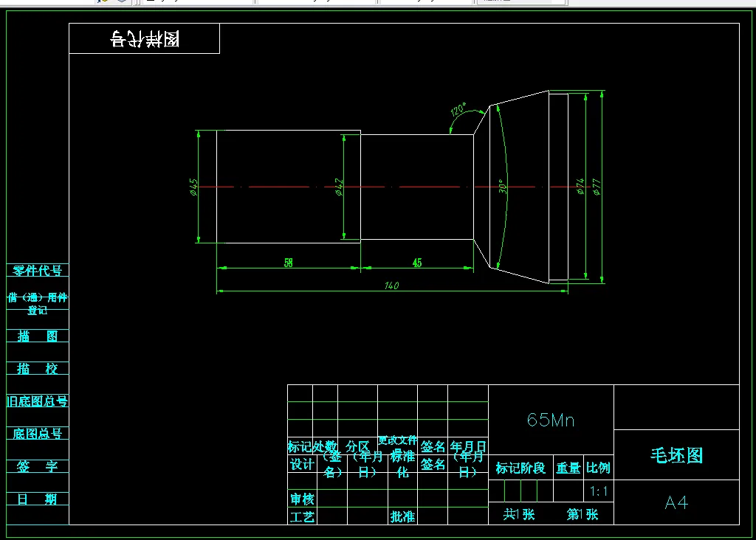Click the ø74 diameter dimension
756x540 pixels.
coord(580,187)
